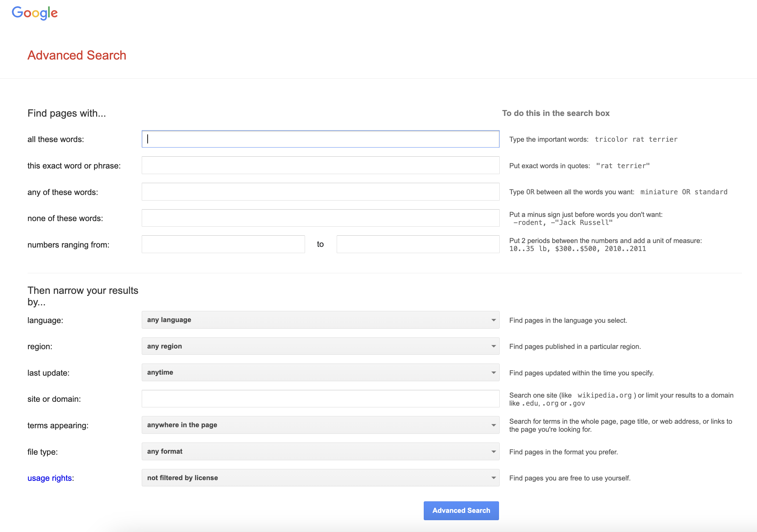Open the 'usage rights' link
757x532 pixels.
click(50, 478)
